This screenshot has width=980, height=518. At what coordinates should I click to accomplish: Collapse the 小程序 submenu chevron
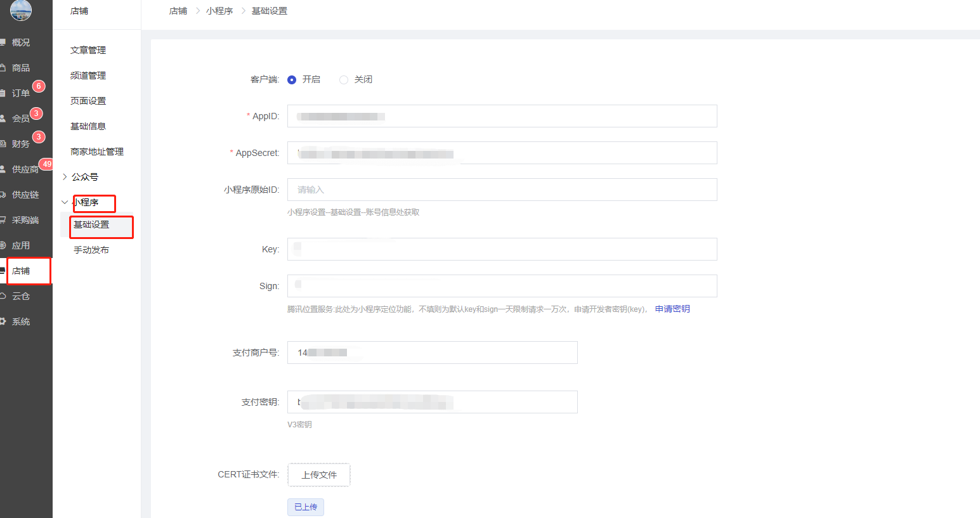pos(65,202)
